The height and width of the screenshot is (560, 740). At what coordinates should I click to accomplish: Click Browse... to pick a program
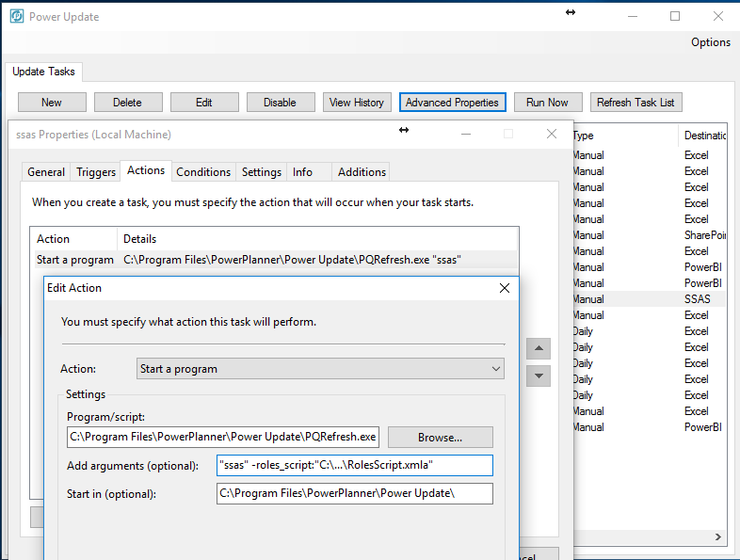pyautogui.click(x=440, y=438)
